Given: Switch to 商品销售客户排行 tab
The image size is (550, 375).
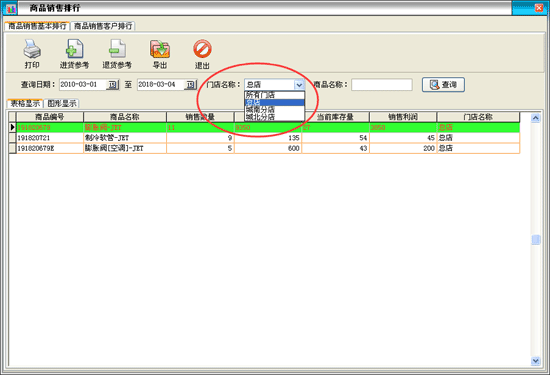Looking at the screenshot, I should (x=103, y=26).
